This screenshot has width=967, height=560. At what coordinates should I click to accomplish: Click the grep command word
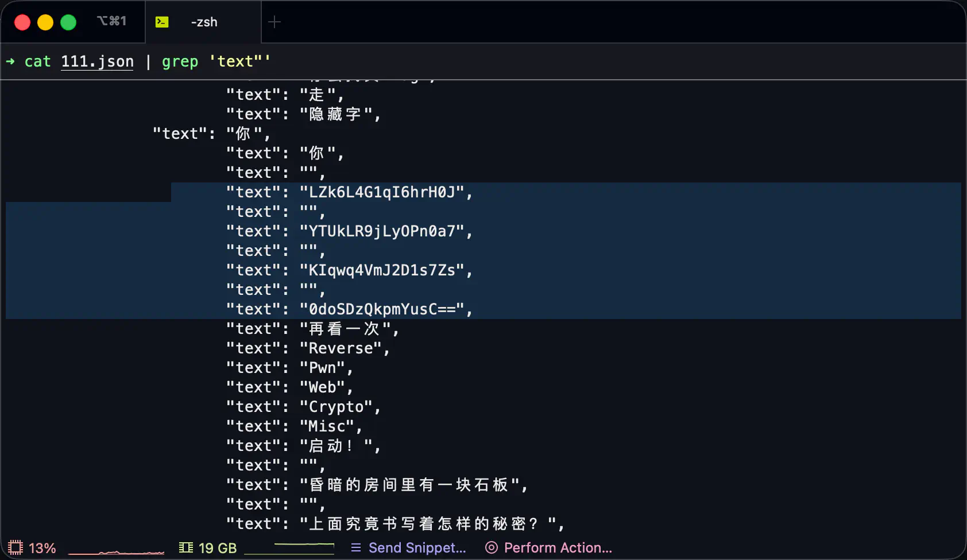180,61
